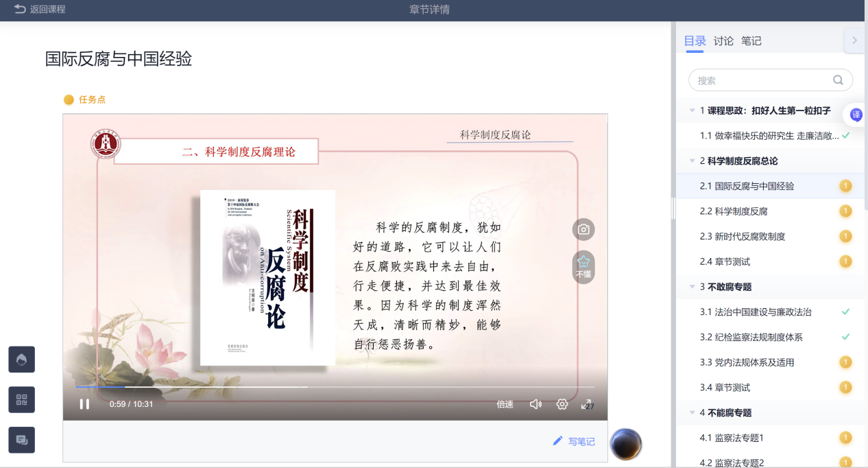Switch to the 讨论 tab
The height and width of the screenshot is (468, 868).
pos(723,41)
